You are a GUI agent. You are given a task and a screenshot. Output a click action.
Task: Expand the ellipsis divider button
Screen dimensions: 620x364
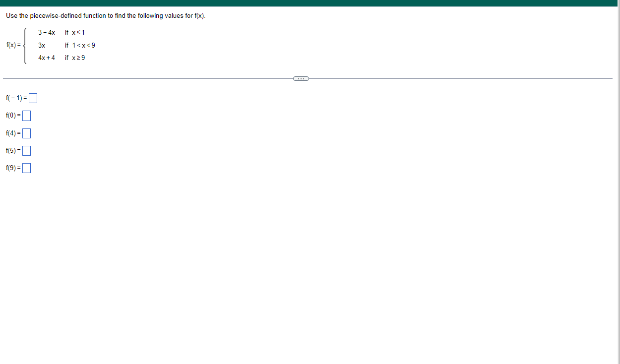(301, 78)
